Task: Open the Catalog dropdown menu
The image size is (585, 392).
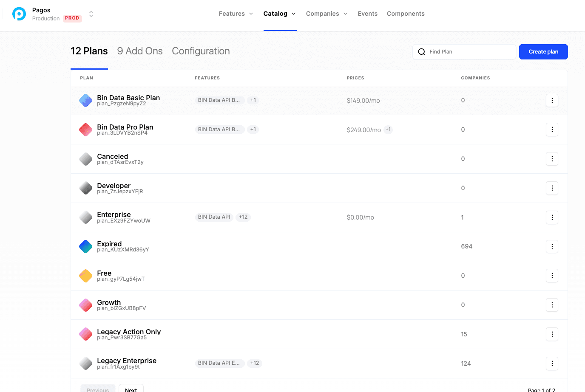Action: click(x=279, y=14)
